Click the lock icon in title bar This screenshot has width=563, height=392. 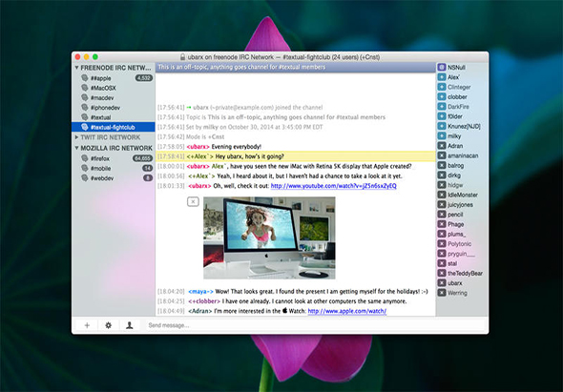coord(182,57)
